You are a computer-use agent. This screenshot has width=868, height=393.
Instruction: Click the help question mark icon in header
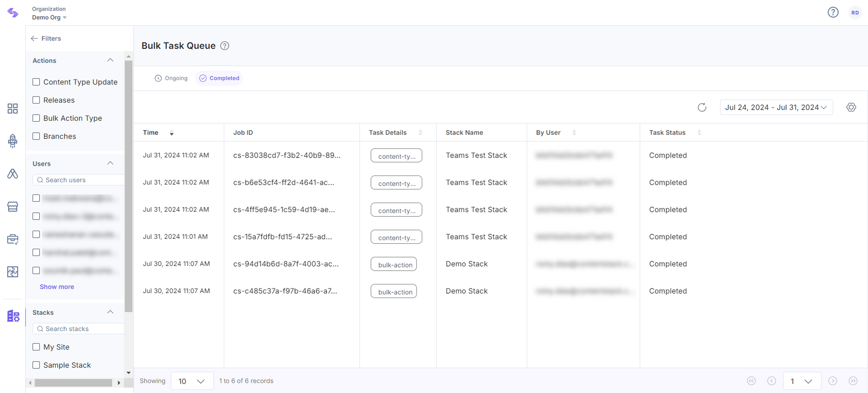(x=833, y=12)
